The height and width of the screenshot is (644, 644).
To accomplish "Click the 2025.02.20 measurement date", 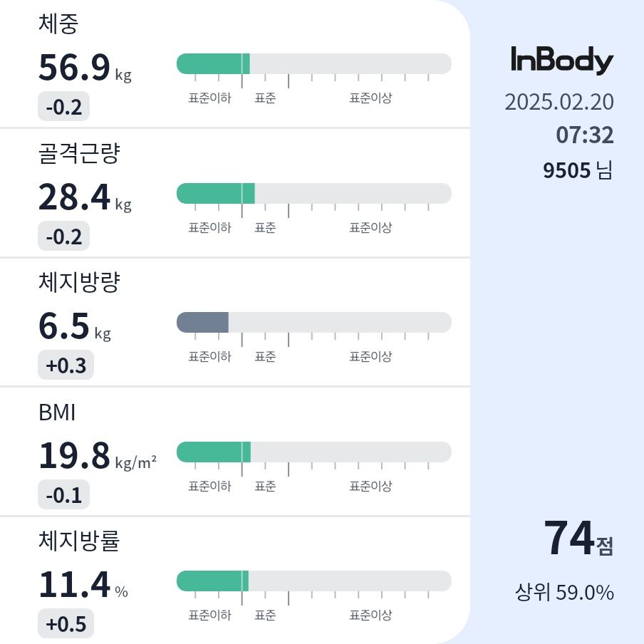I will (559, 102).
